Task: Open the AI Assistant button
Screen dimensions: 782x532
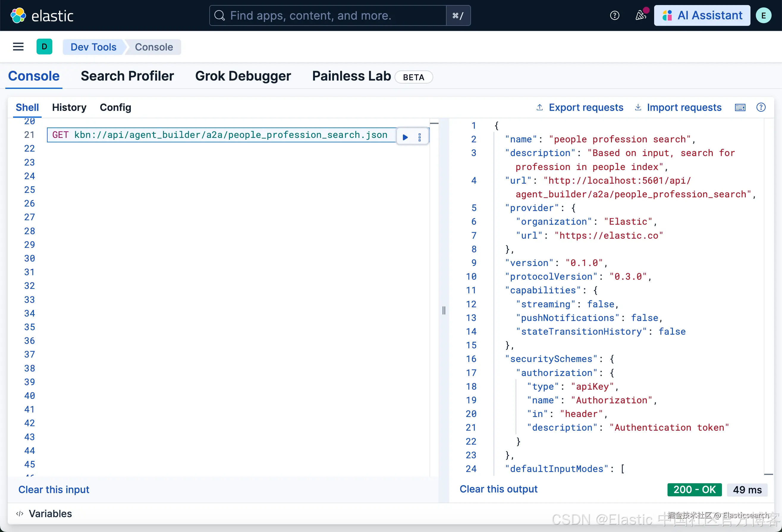Action: (702, 15)
